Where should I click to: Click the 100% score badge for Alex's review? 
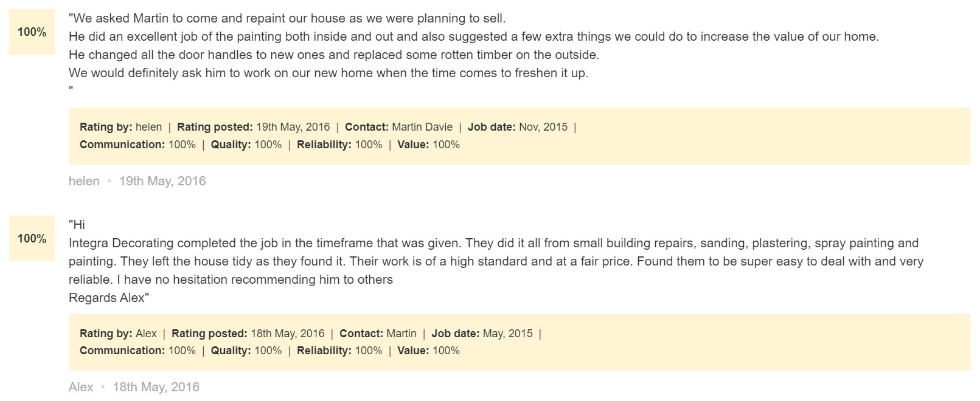click(32, 239)
